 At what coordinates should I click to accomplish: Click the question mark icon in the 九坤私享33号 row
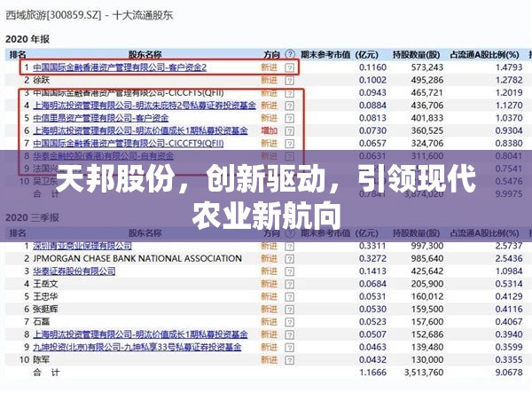tap(289, 348)
